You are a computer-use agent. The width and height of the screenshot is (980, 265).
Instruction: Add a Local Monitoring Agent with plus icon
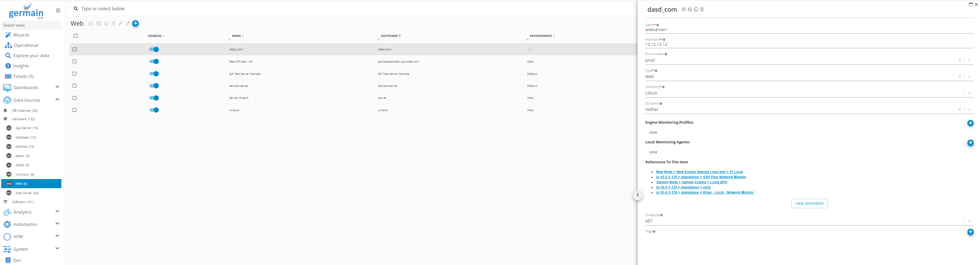point(970,143)
